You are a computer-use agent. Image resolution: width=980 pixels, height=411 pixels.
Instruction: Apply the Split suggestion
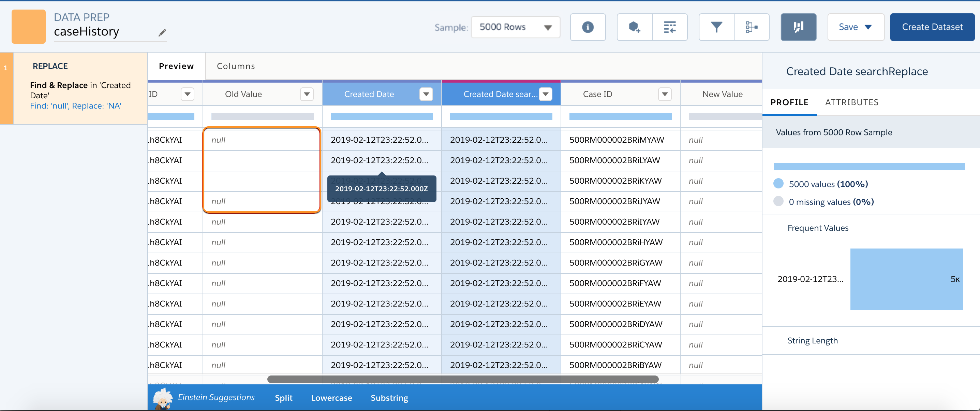tap(283, 398)
